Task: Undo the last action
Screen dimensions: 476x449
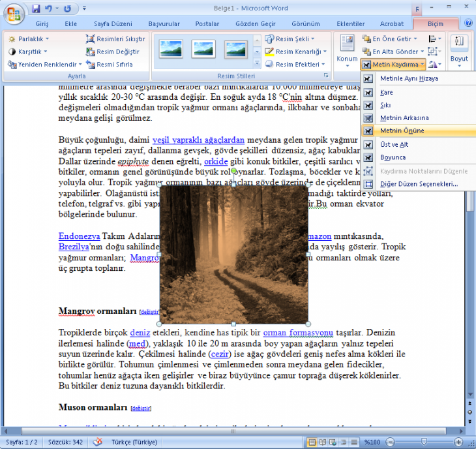Action: coord(48,8)
